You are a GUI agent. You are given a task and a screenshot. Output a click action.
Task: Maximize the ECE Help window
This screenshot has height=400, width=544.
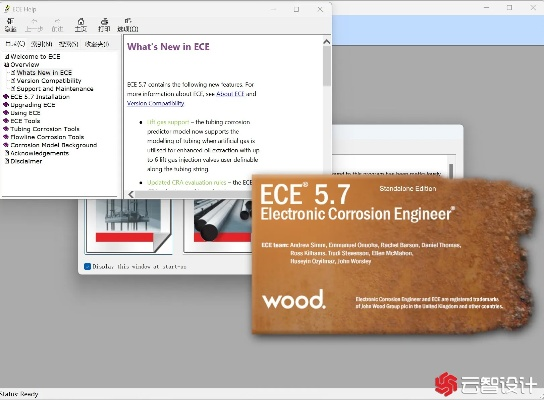[x=296, y=9]
